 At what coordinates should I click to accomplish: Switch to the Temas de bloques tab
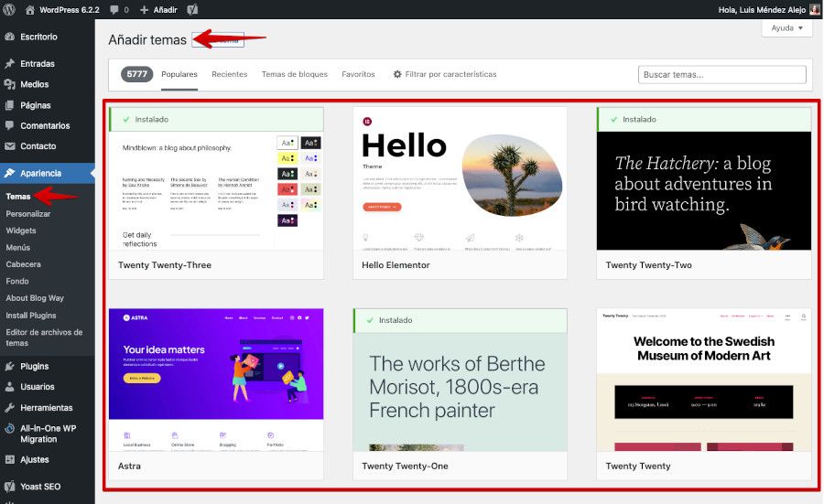pos(294,75)
